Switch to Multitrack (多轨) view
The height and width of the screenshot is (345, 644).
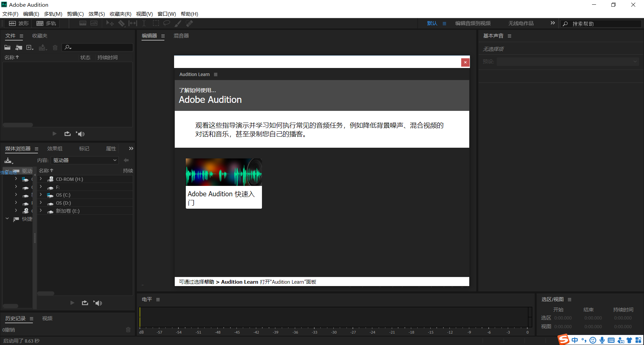click(46, 23)
